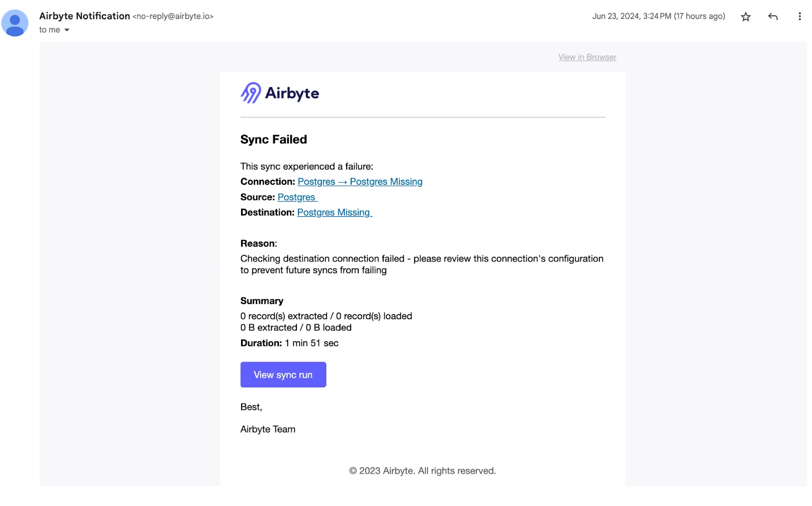Open the View in Browser link
Screen dimensions: 812x506
tap(587, 57)
